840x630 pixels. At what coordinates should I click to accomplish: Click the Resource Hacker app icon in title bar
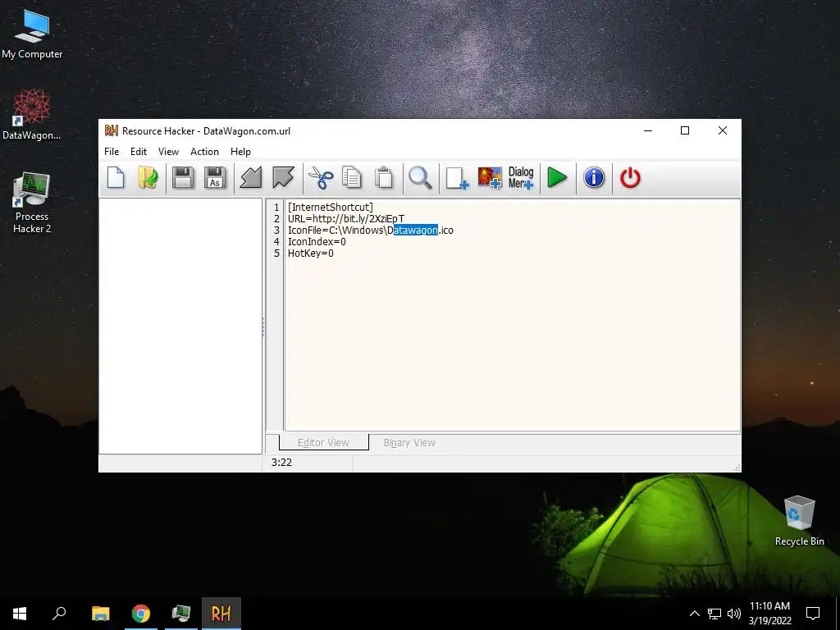[112, 130]
